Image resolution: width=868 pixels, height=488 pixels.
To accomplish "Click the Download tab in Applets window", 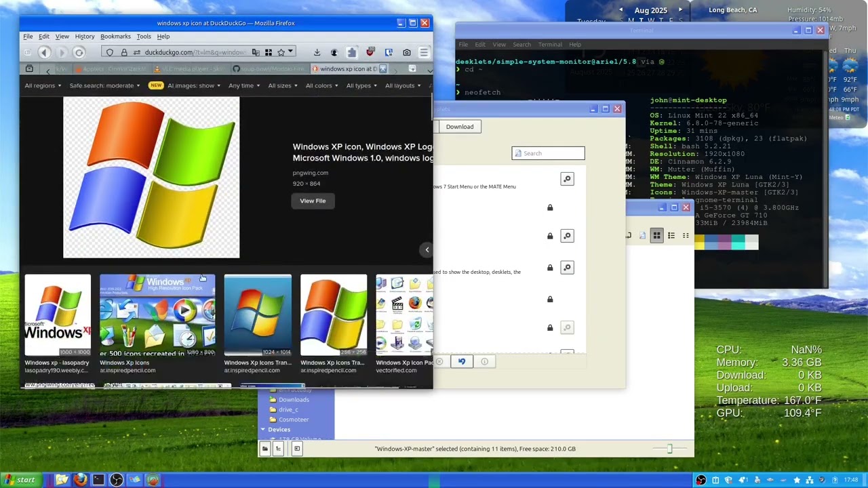I will [460, 127].
